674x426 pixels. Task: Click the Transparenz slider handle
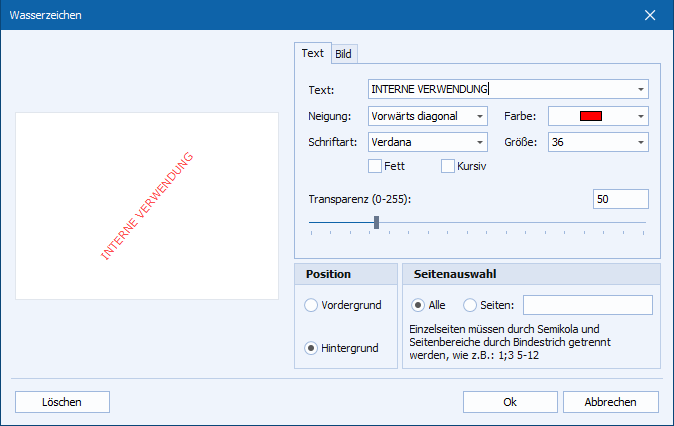(x=376, y=222)
